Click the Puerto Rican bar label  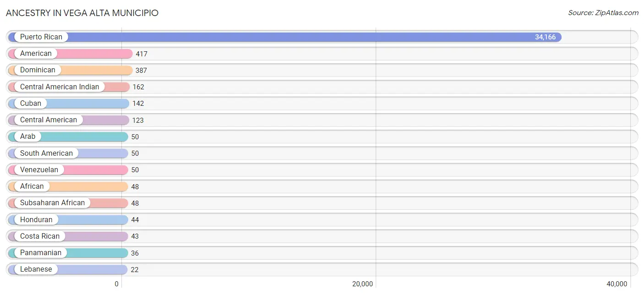click(41, 37)
